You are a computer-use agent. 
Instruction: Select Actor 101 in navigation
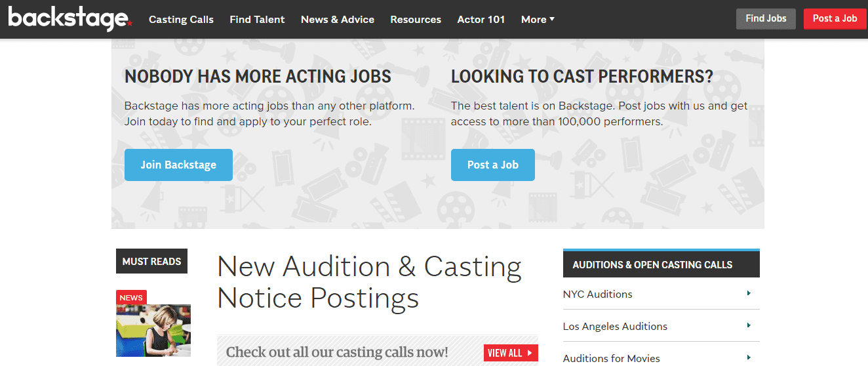(481, 20)
